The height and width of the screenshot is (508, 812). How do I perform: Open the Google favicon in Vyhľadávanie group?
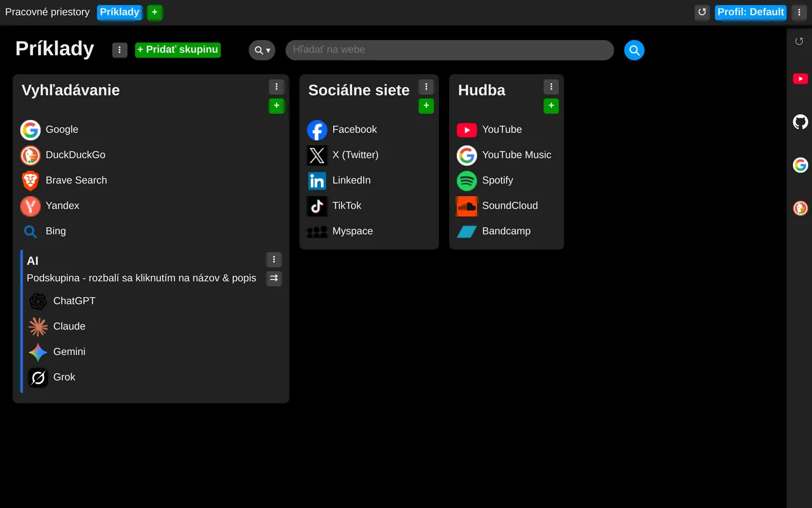tap(30, 130)
